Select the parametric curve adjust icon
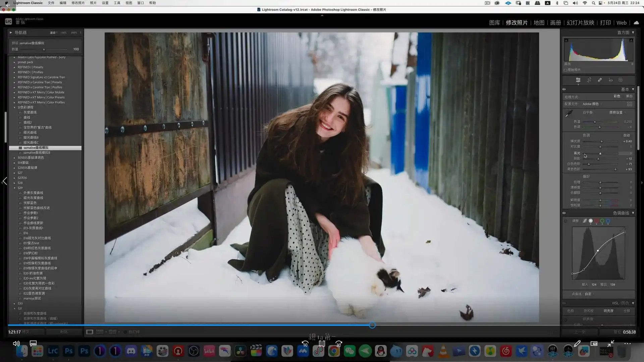Image resolution: width=644 pixels, height=362 pixels. point(585,221)
